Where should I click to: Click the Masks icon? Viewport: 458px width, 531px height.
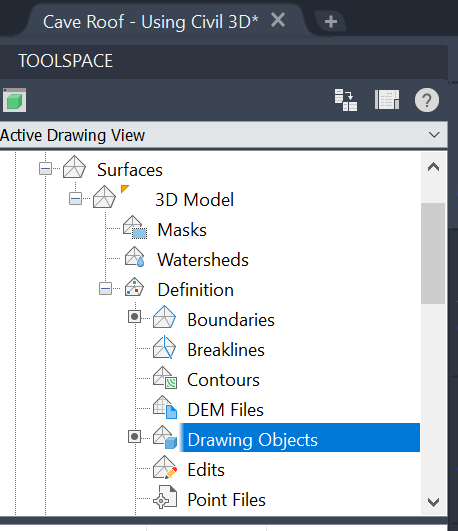[x=135, y=227]
